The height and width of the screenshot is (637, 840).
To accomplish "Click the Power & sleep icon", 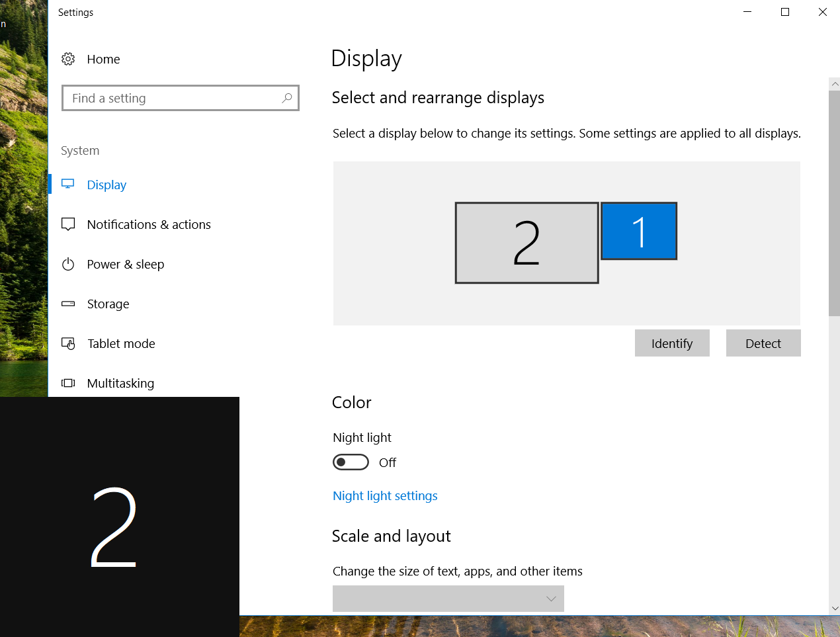I will coord(68,265).
